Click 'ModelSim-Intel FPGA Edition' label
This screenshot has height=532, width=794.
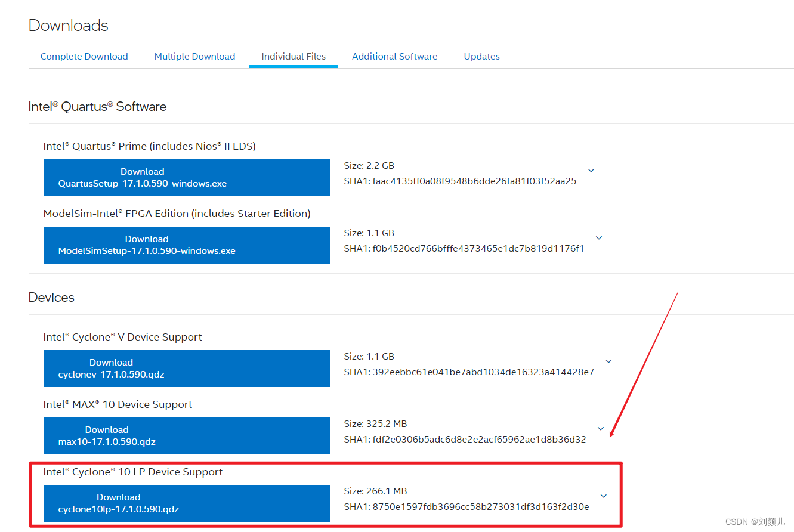[x=177, y=214]
